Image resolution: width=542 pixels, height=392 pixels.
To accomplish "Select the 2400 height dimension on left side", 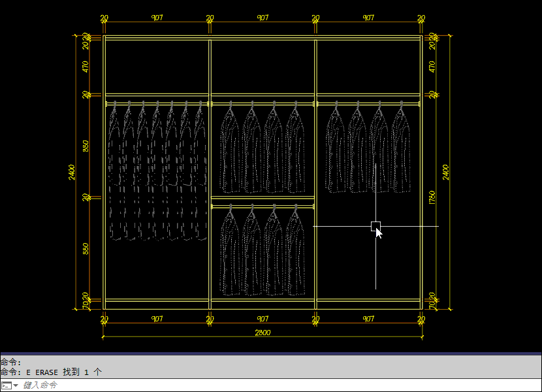I will [x=72, y=172].
